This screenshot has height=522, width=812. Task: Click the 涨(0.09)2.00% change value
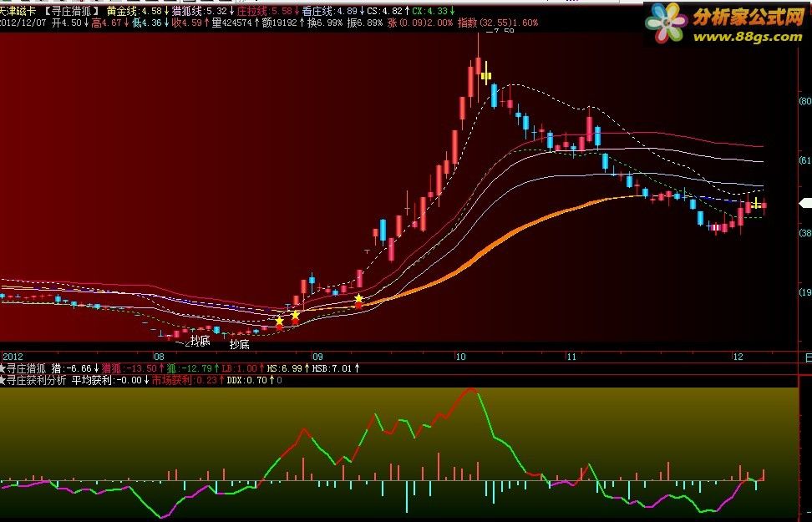(420, 23)
